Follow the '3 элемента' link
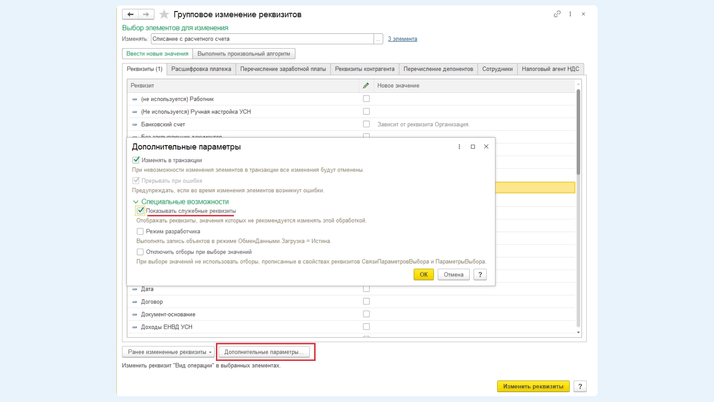 coord(402,39)
